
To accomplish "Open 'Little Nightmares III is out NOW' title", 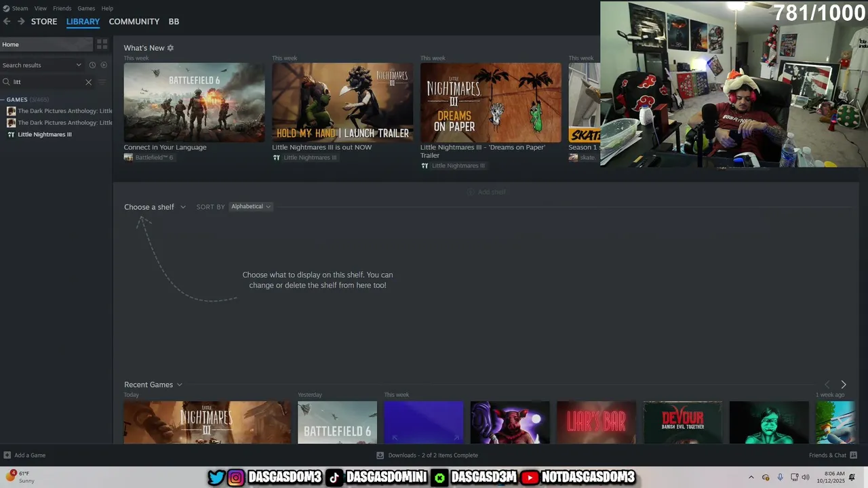I will point(321,147).
